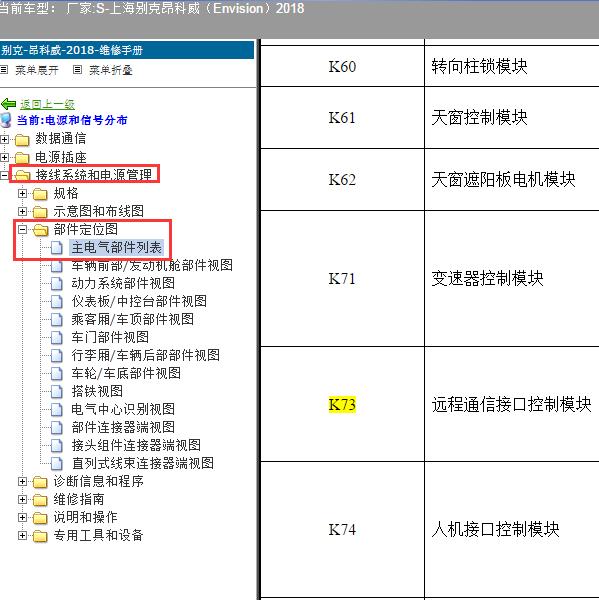Screen dimensions: 599x600
Task: Click the folder icon beside 专用工具和设备
Action: click(x=40, y=536)
